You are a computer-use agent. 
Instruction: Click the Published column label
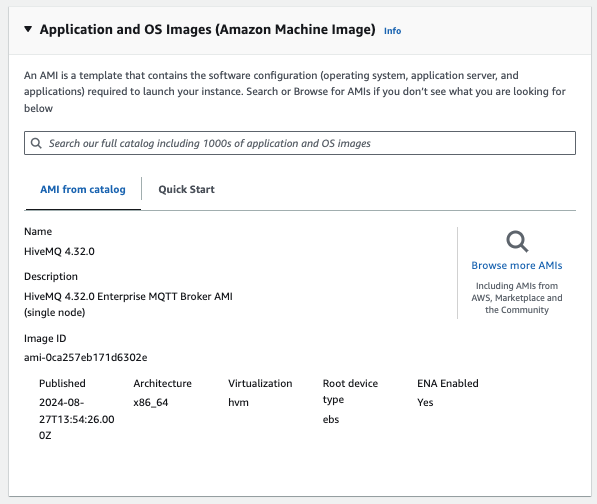tap(62, 383)
